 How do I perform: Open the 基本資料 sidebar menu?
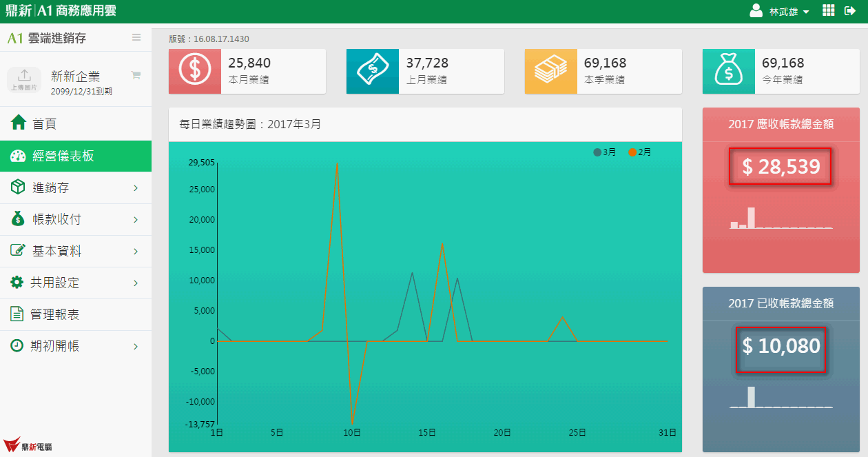coord(76,251)
